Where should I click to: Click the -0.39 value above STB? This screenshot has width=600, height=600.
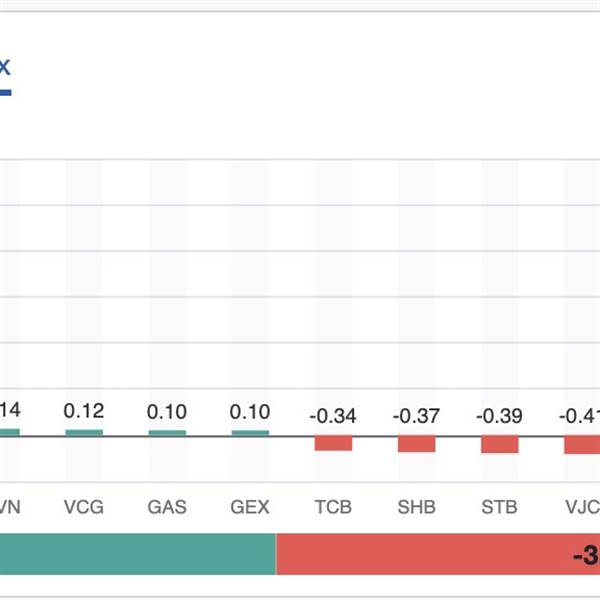499,416
